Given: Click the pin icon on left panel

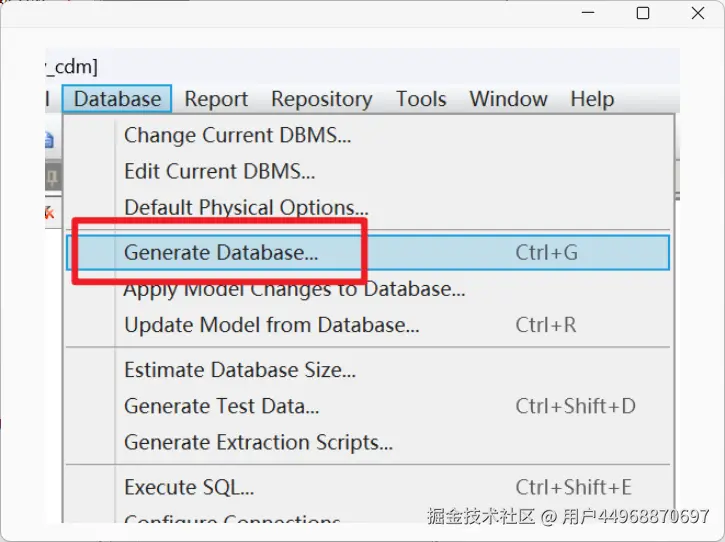Looking at the screenshot, I should click(x=50, y=178).
